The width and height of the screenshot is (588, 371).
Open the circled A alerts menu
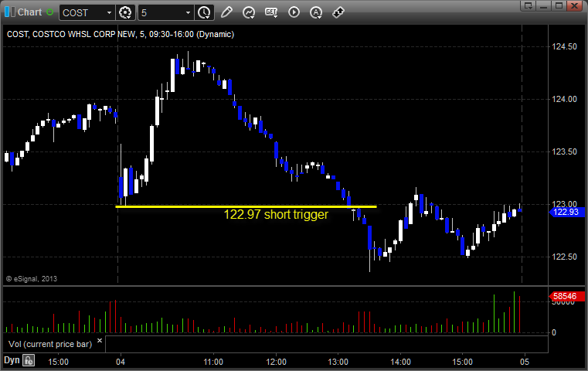[316, 12]
